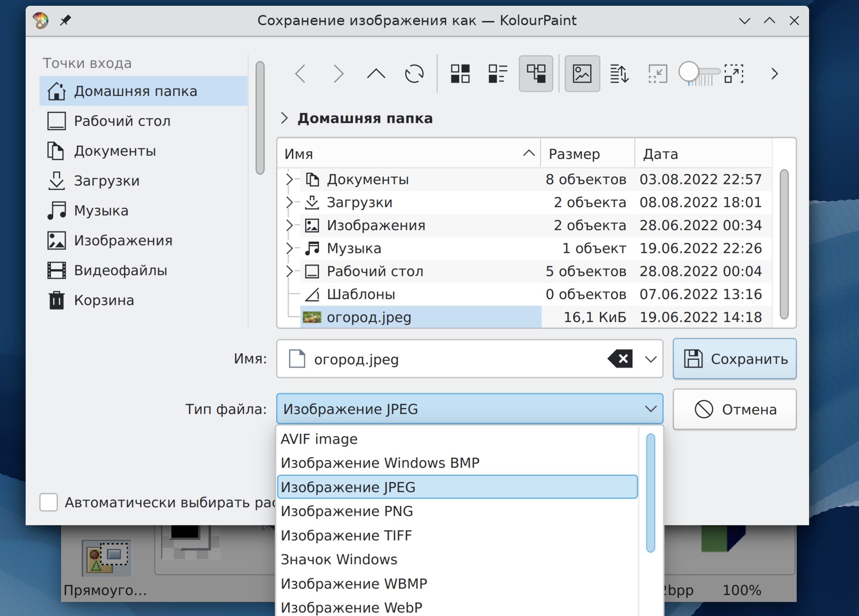The image size is (859, 616).
Task: Clear the filename field with the X icon
Action: [x=620, y=358]
